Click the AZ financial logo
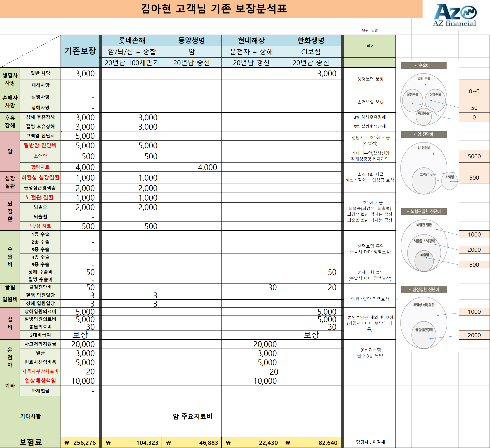Screen dimensions: 490x448 [455, 15]
